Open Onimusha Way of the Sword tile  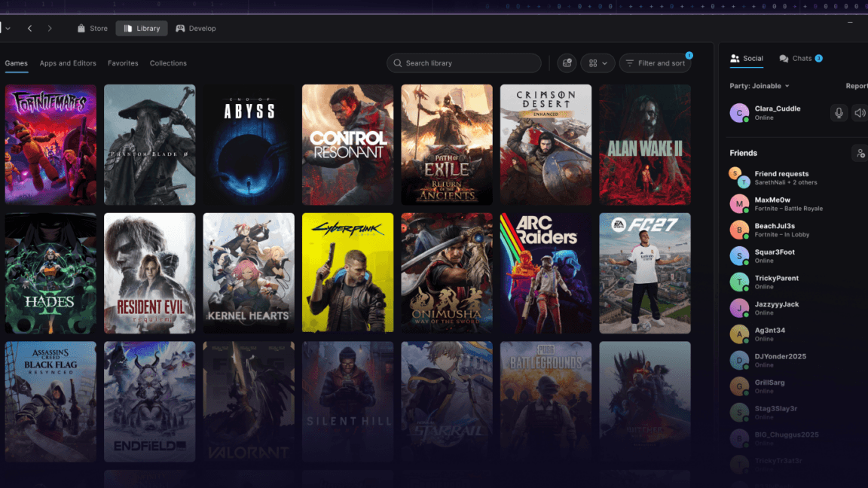[x=447, y=273]
